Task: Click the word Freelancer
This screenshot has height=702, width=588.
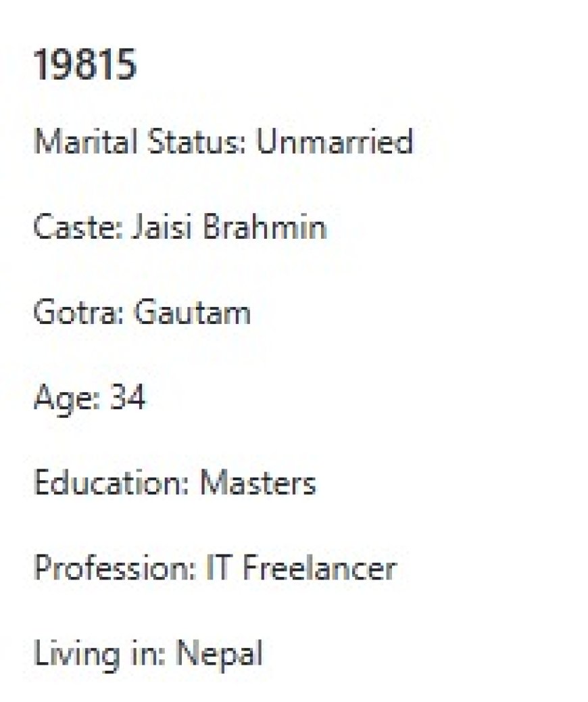Action: click(x=318, y=569)
